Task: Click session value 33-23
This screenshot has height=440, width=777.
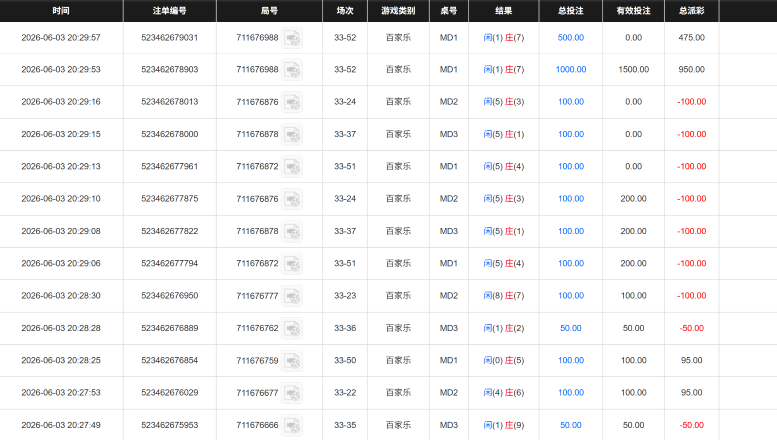Action: (x=345, y=296)
